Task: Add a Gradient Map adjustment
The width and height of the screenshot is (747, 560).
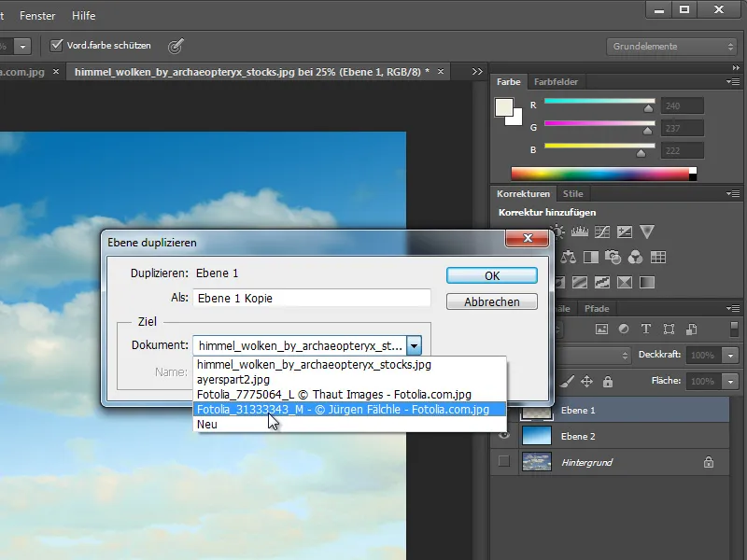Action: click(x=647, y=283)
